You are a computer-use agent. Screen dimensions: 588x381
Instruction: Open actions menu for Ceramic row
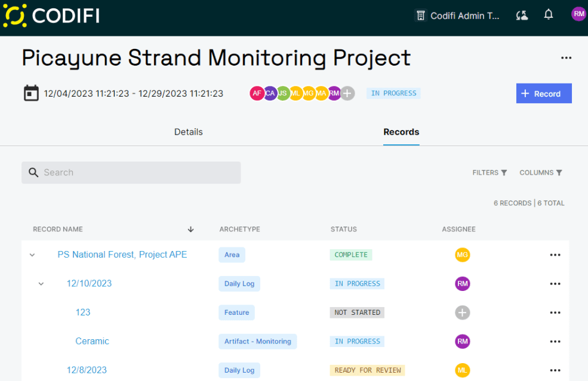click(555, 341)
